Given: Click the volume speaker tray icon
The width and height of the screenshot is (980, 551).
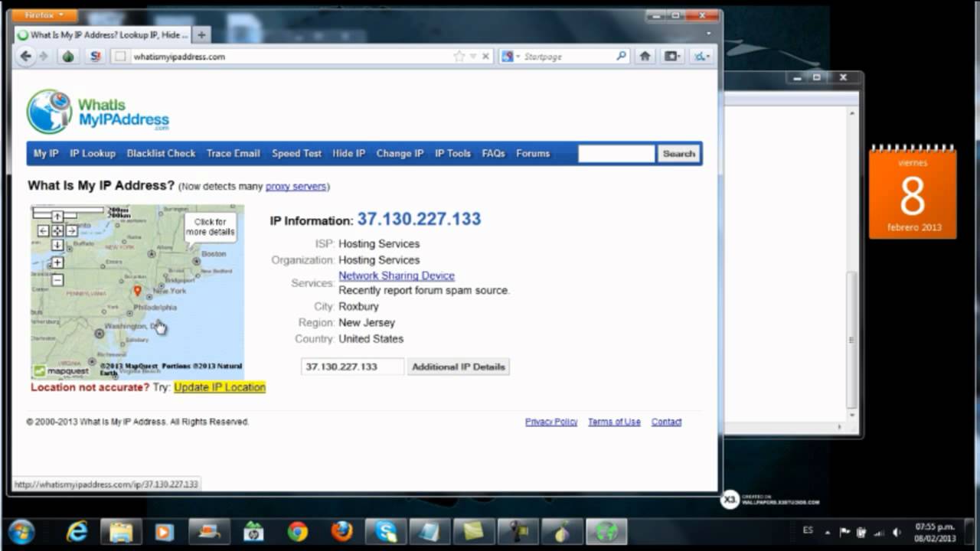Looking at the screenshot, I should pos(897,532).
